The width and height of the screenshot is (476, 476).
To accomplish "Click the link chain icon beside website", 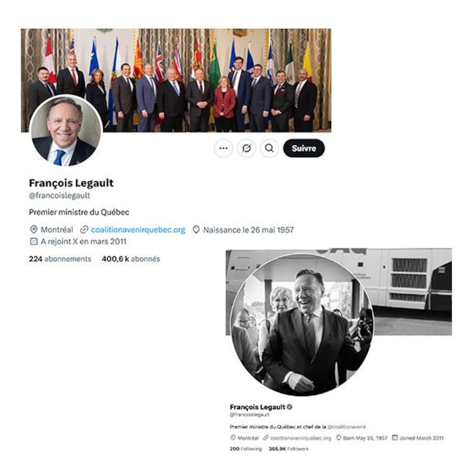I will [84, 230].
